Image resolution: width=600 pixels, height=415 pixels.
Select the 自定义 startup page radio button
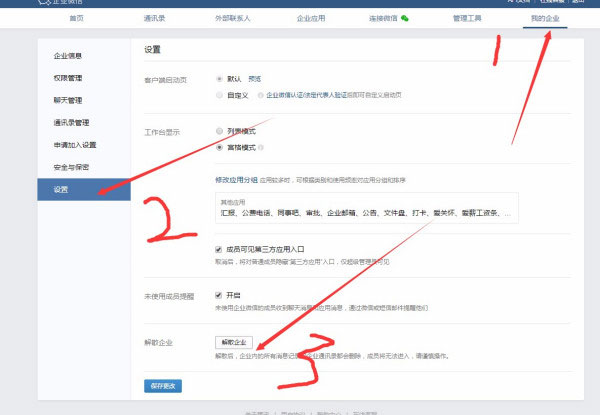coord(220,96)
